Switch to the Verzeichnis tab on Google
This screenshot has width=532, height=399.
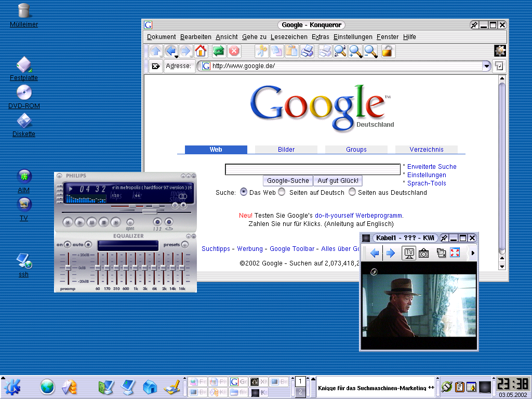coord(427,149)
